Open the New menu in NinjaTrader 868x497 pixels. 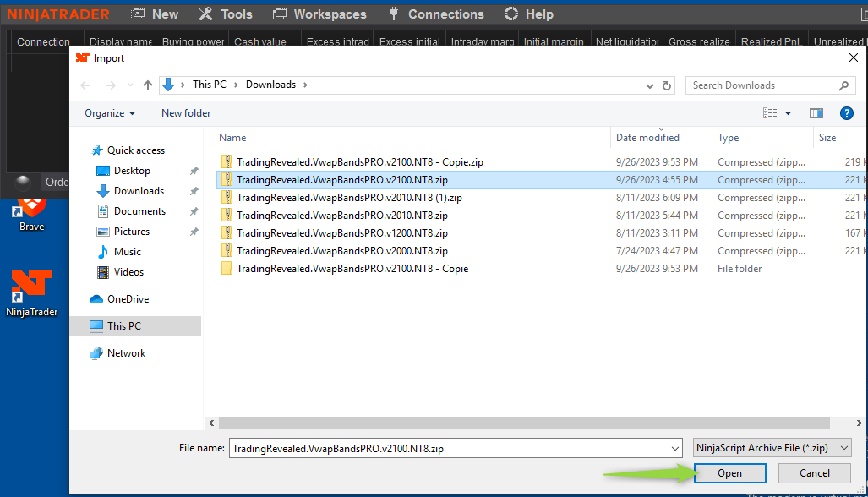tap(155, 14)
